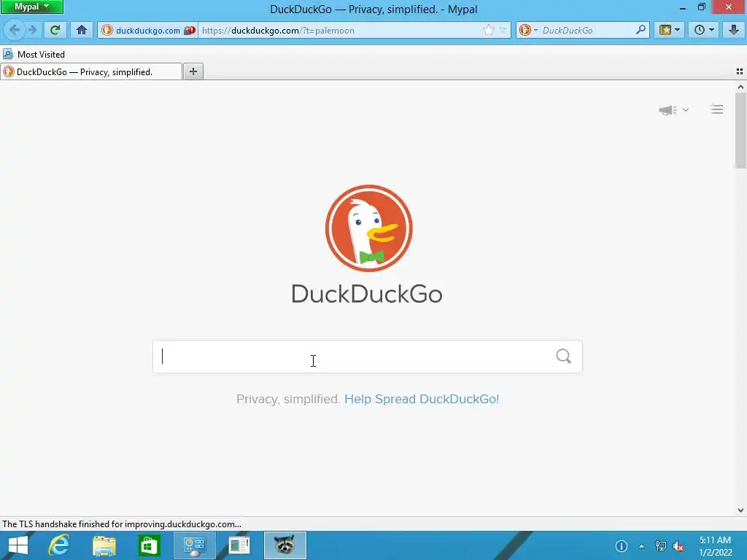Click the status bar TLS handshake text
Viewport: 747px width, 560px height.
[122, 524]
